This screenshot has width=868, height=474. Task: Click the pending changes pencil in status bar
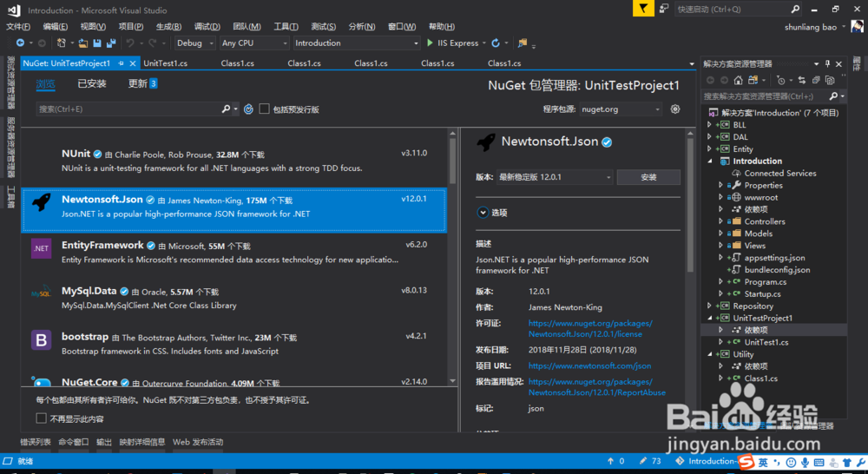click(x=642, y=461)
